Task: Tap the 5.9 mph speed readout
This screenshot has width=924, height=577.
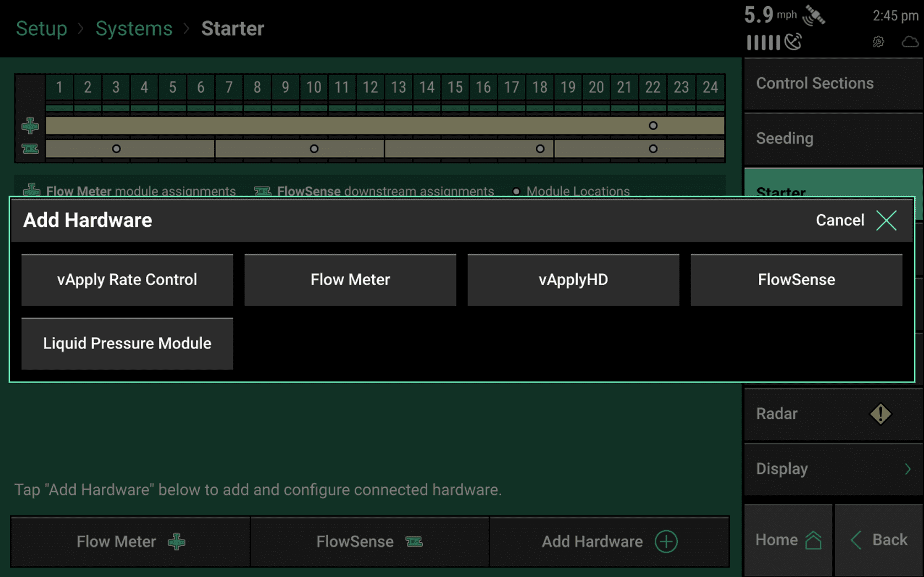Action: (770, 15)
